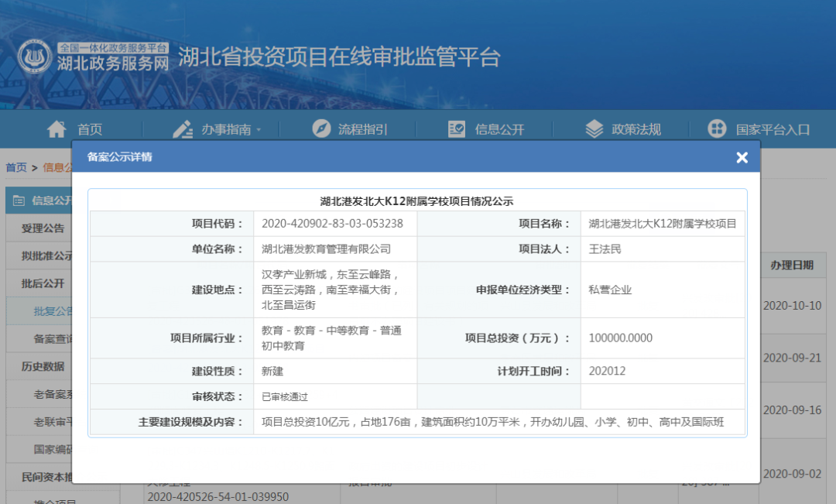Click the checklist icon beside 信息公开 in navigation

pos(457,129)
